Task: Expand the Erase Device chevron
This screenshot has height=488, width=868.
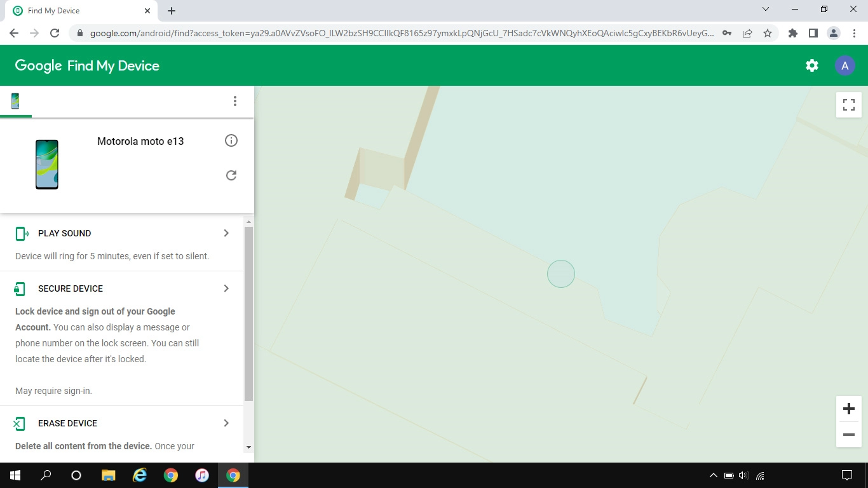Action: point(226,423)
